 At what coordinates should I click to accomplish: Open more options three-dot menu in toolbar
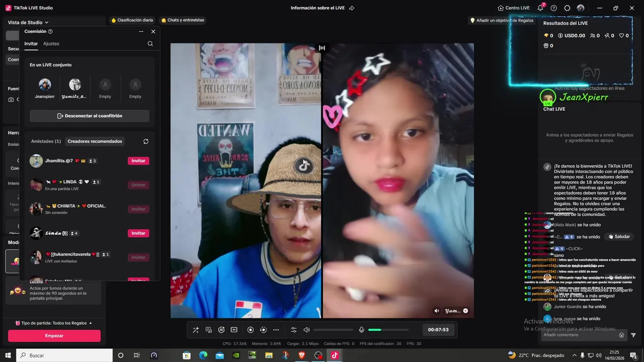click(276, 330)
